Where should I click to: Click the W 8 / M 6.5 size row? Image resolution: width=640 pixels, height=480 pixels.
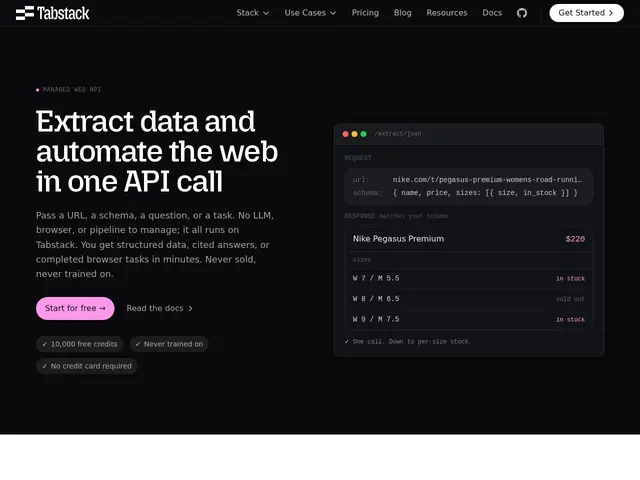(x=469, y=299)
